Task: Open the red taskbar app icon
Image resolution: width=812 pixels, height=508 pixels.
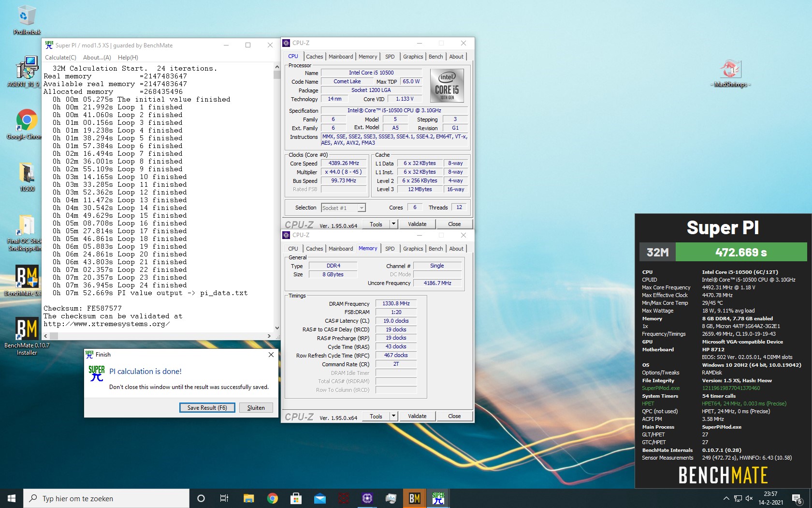Action: click(344, 498)
